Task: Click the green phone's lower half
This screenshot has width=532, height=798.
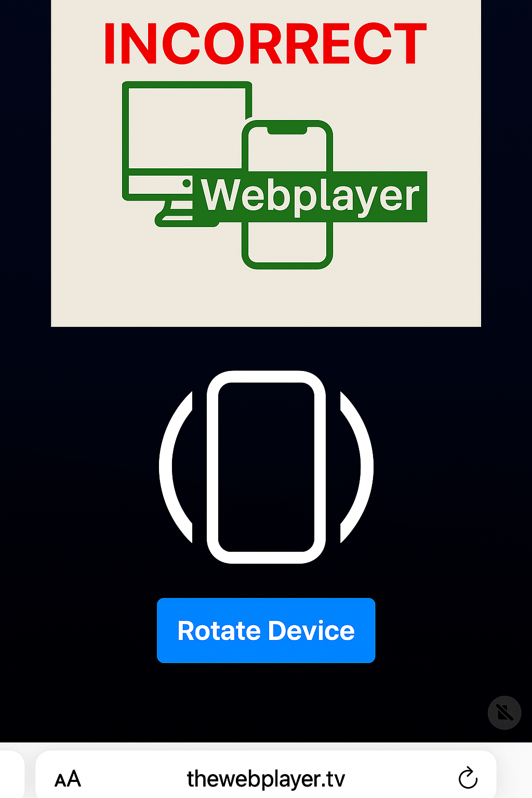Action: point(287,245)
